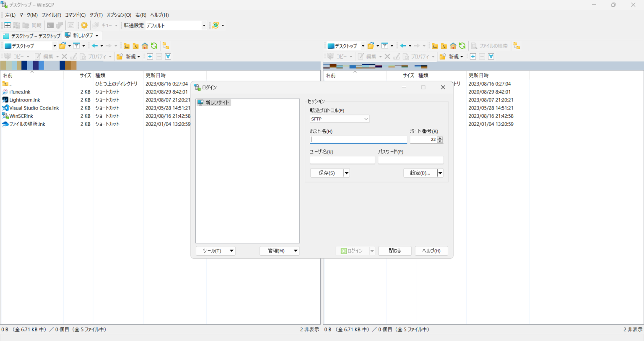Open the ツール(T) dropdown button

(216, 251)
